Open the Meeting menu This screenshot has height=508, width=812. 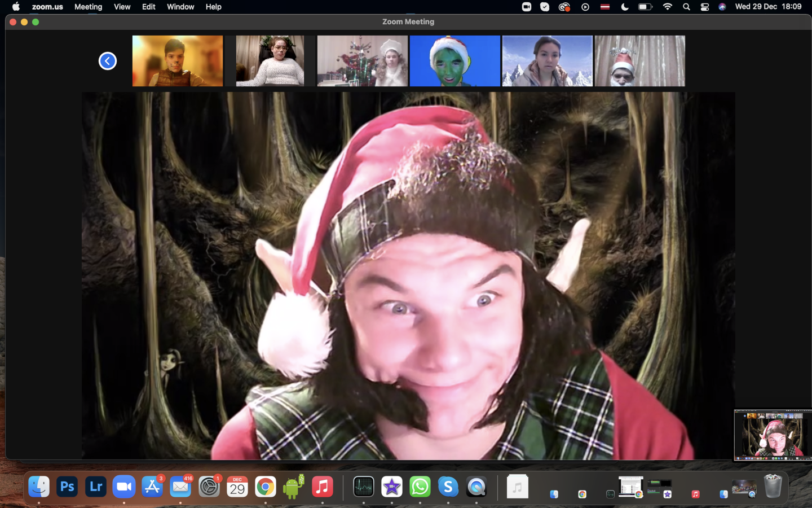[x=89, y=7]
